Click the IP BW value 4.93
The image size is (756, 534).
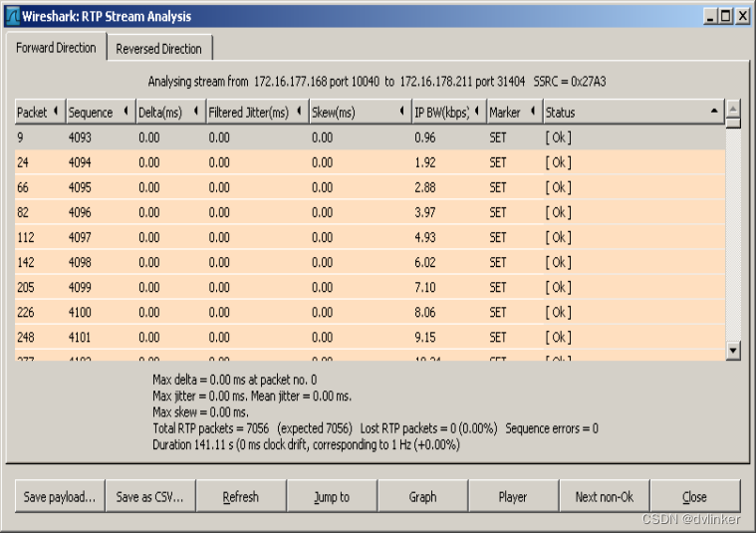click(424, 238)
